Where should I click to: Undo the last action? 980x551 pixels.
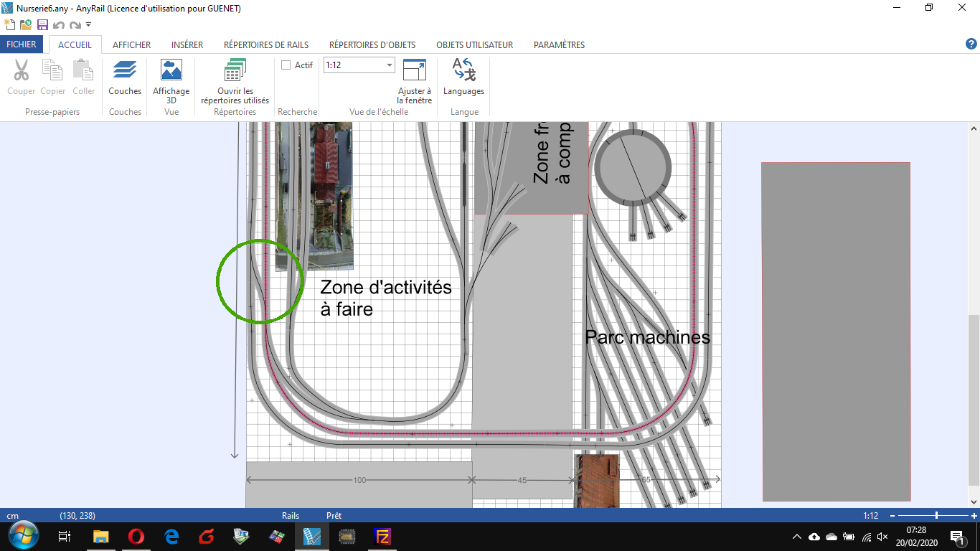point(59,25)
